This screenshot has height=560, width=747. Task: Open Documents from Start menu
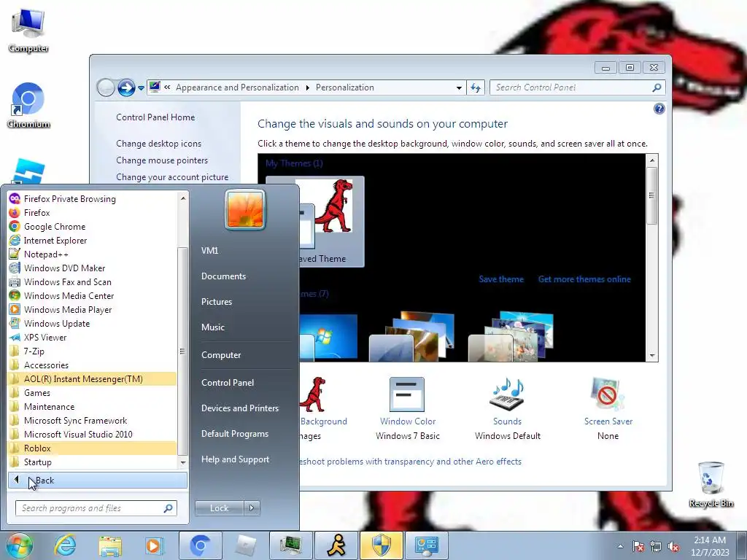coord(223,276)
